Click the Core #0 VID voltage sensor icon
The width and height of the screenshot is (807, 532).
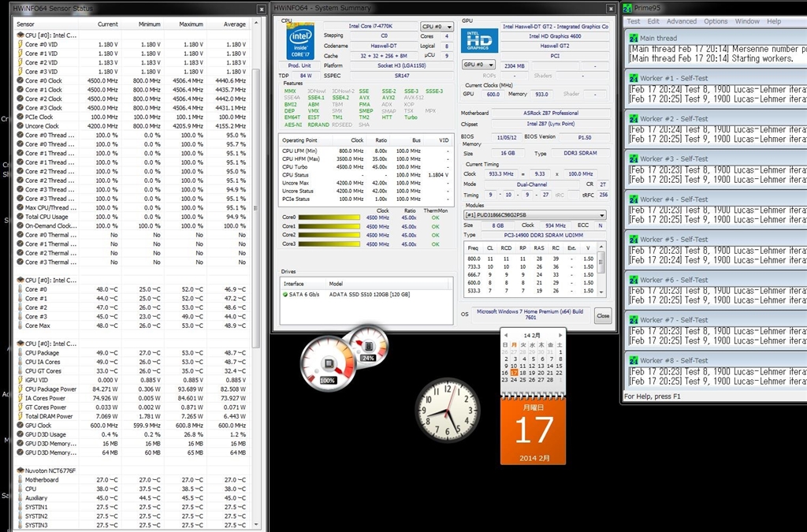pos(20,44)
